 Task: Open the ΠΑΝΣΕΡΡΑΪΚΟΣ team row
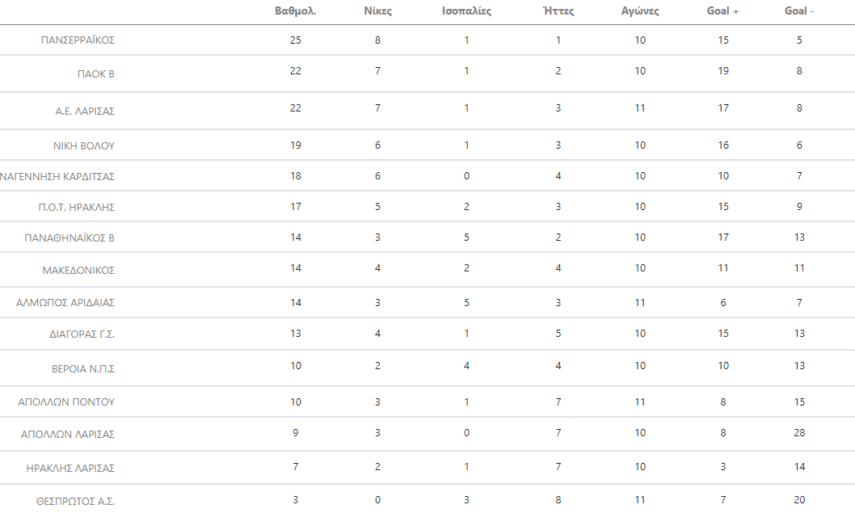[x=78, y=41]
